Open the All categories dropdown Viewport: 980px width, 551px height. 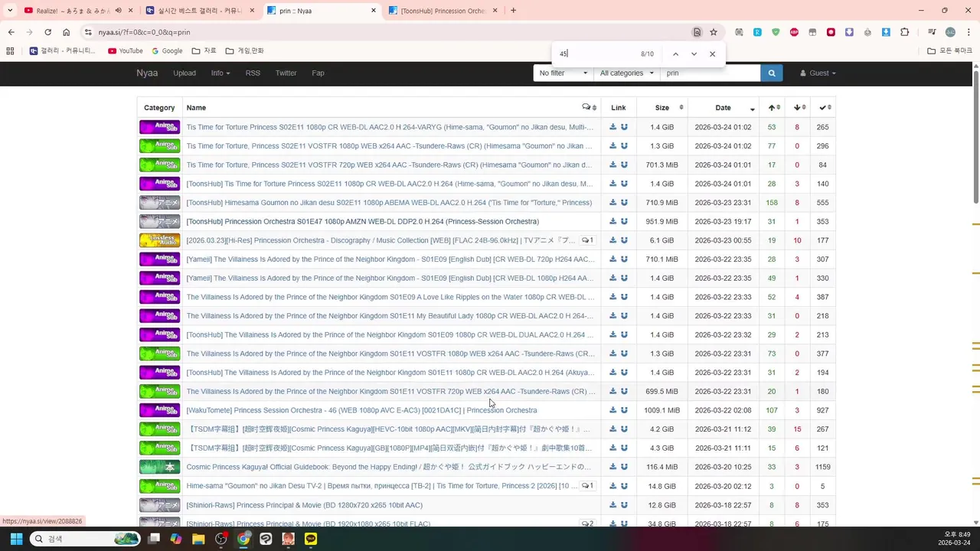tap(627, 73)
